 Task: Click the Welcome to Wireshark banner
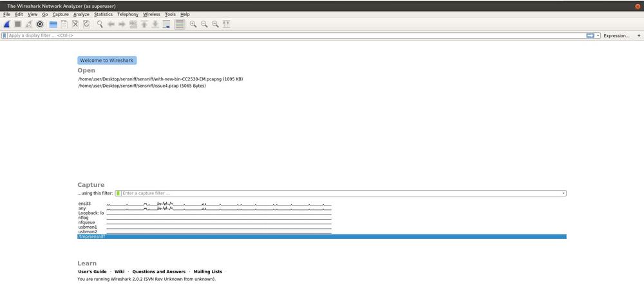coord(107,61)
